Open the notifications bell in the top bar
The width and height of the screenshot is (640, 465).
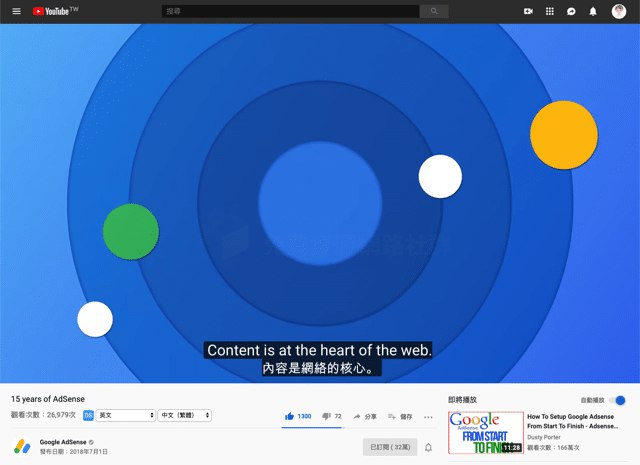point(593,11)
